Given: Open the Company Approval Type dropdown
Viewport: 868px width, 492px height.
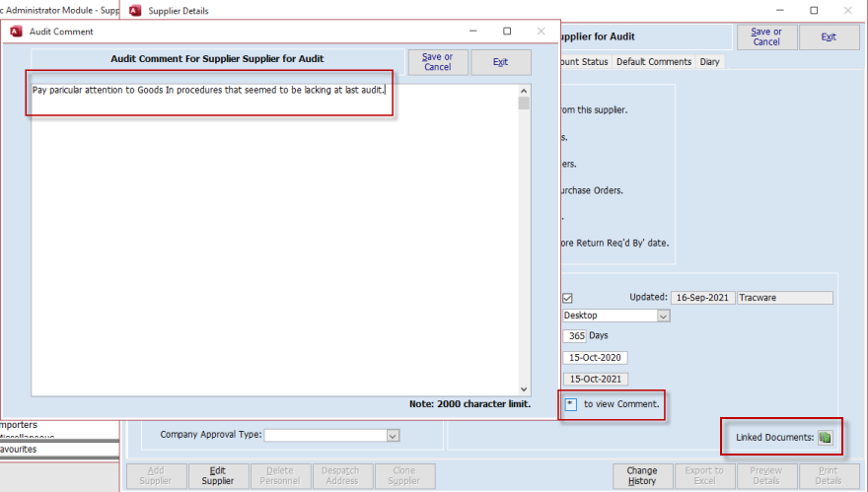Looking at the screenshot, I should point(393,435).
